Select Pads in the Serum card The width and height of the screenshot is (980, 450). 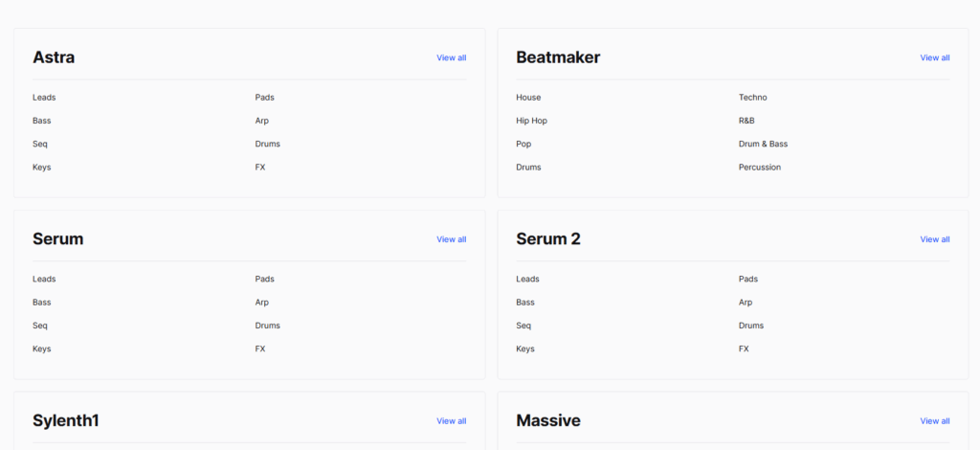(x=264, y=280)
